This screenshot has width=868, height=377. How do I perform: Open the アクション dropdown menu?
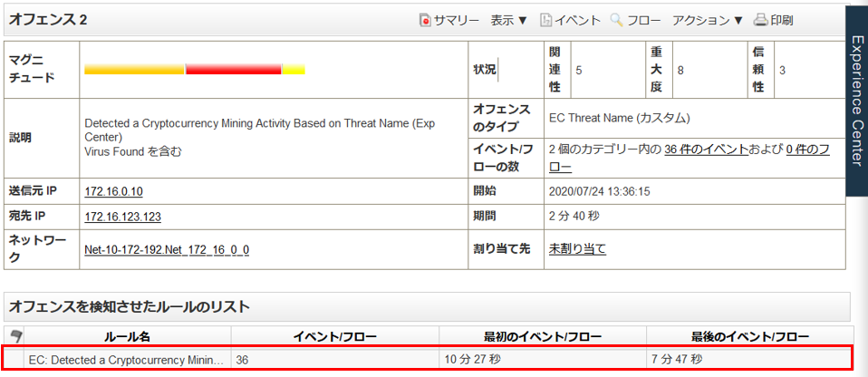click(x=708, y=21)
